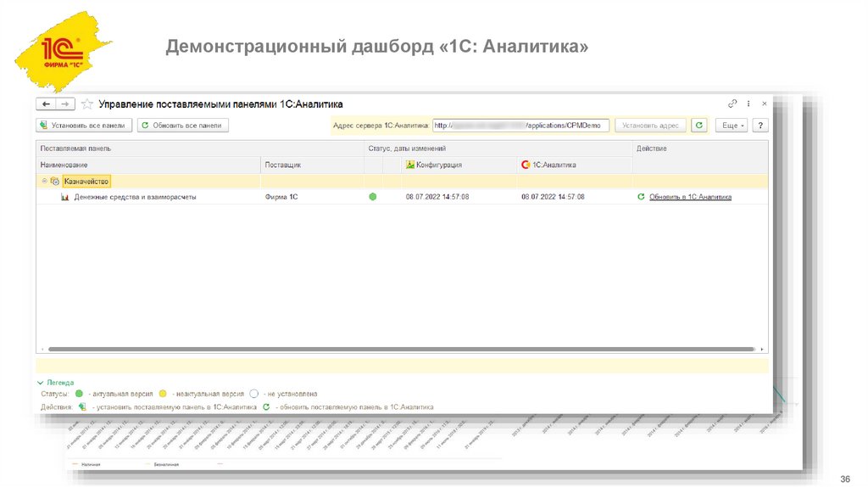Close the panel management form
The width and height of the screenshot is (868, 487).
tap(764, 104)
